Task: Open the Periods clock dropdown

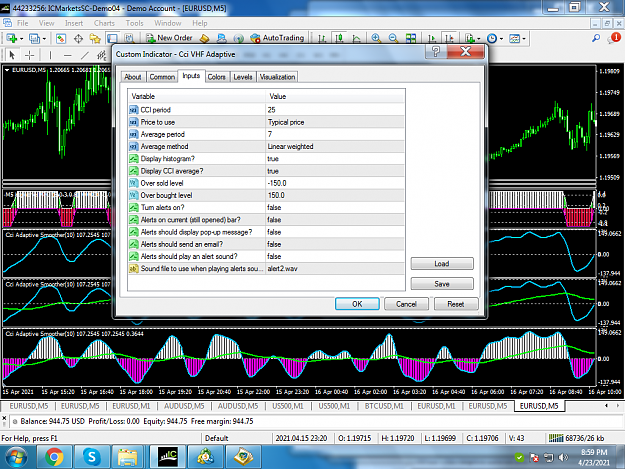Action: click(x=492, y=38)
